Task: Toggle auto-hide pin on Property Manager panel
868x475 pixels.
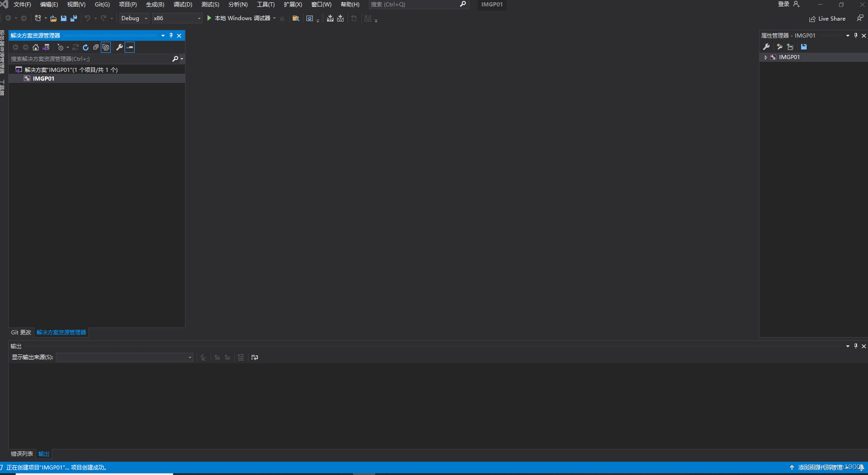Action: click(x=856, y=35)
